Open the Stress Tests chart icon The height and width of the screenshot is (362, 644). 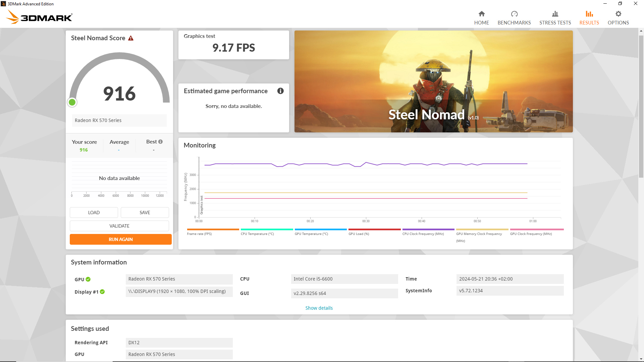tap(555, 14)
